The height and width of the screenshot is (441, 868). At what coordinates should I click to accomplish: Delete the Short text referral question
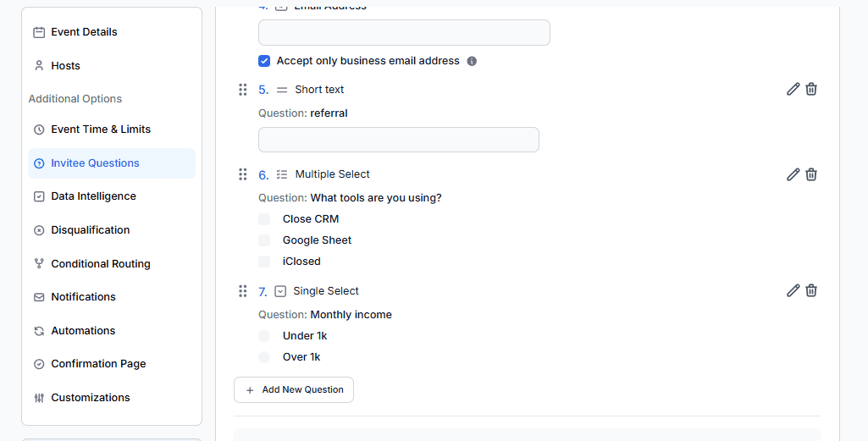811,89
